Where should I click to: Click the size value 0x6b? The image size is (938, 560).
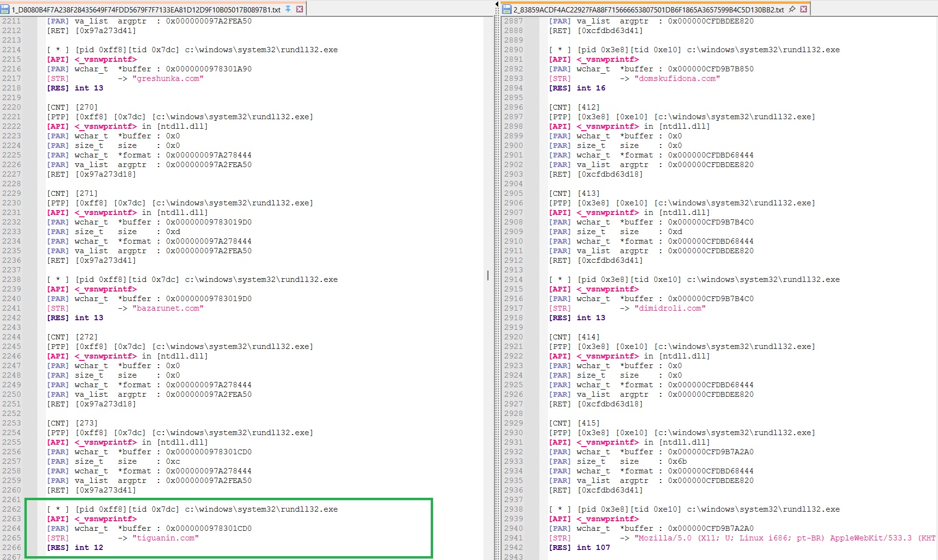[x=678, y=461]
